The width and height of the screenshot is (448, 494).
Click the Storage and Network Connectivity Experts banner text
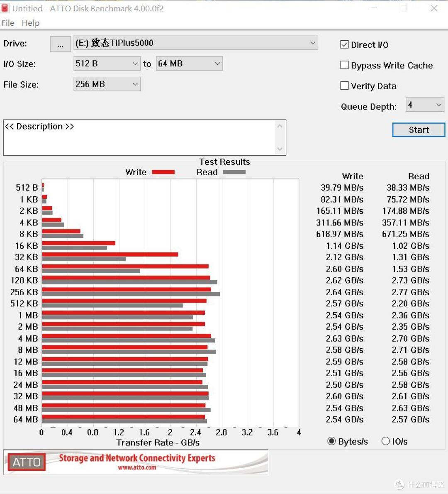pos(137,458)
